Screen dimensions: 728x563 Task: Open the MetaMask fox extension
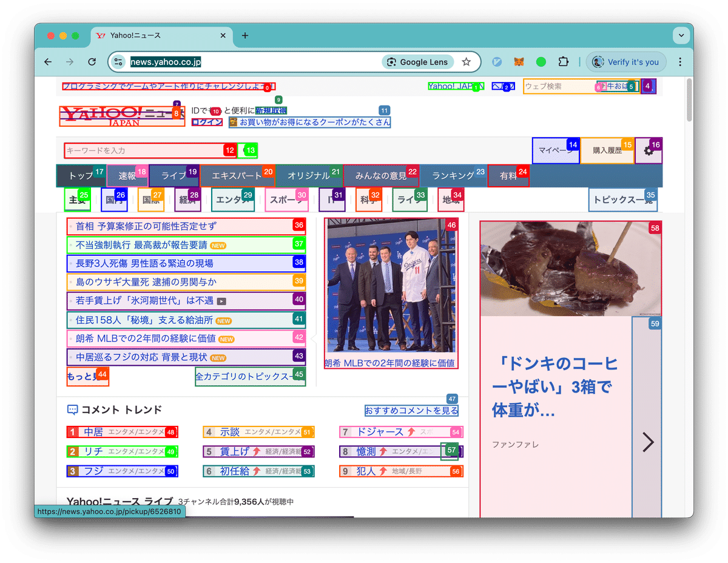point(519,62)
